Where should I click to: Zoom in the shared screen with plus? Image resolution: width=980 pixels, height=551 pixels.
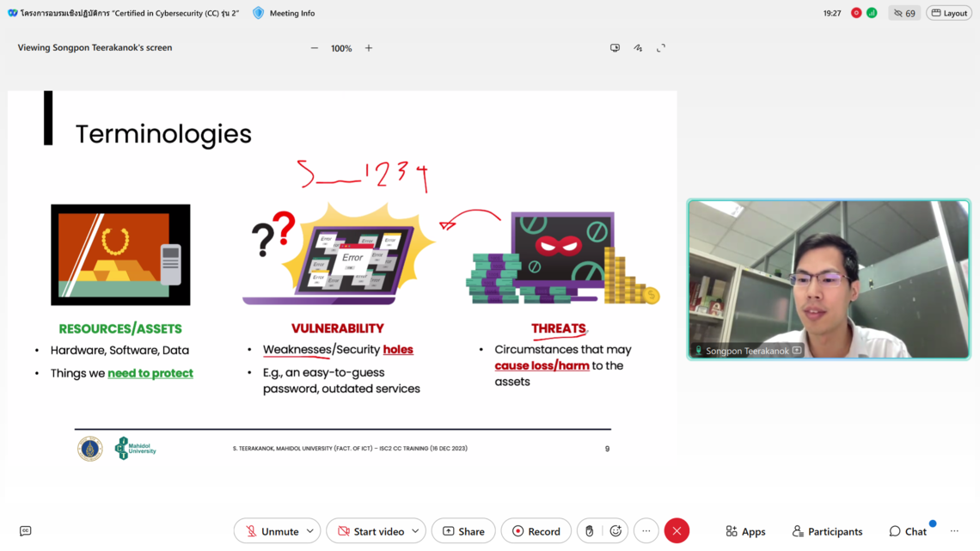point(369,48)
